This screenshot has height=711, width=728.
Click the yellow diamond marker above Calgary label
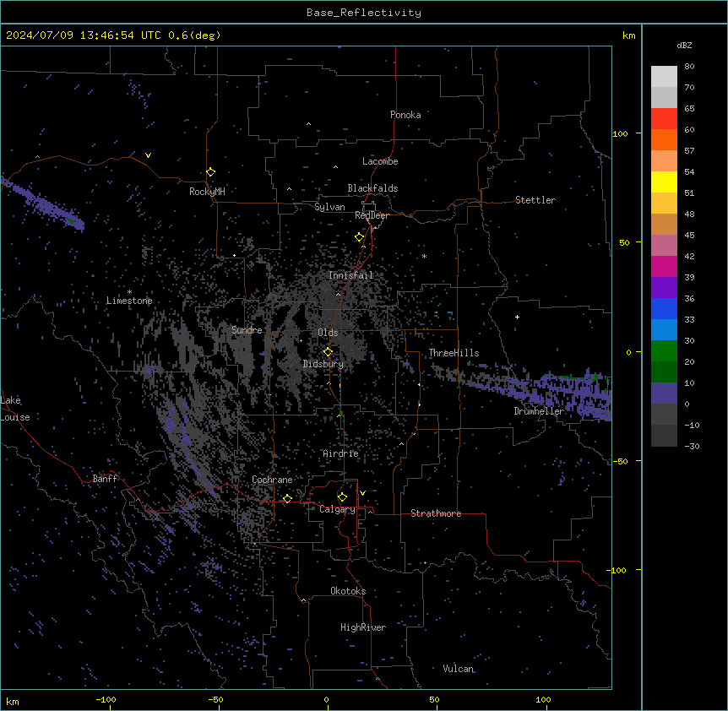tap(342, 497)
